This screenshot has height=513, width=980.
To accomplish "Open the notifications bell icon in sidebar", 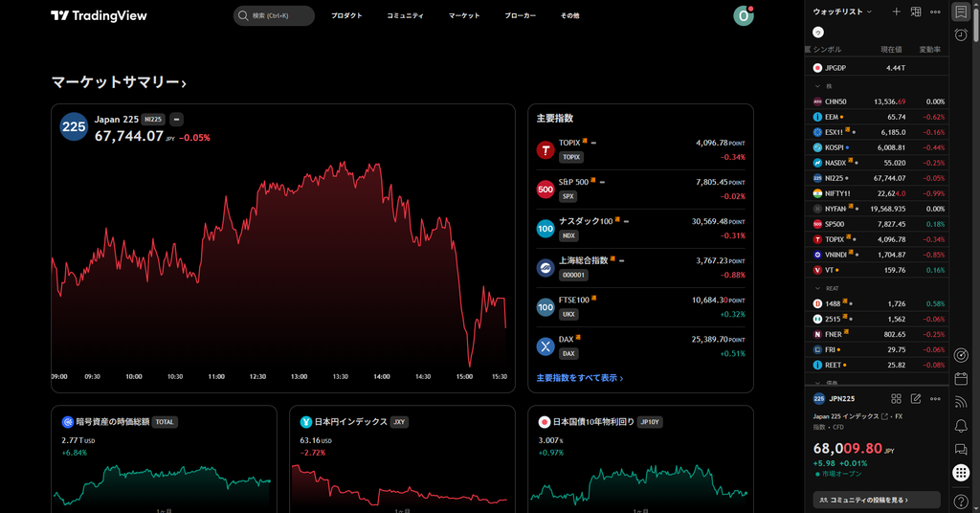I will click(x=961, y=426).
